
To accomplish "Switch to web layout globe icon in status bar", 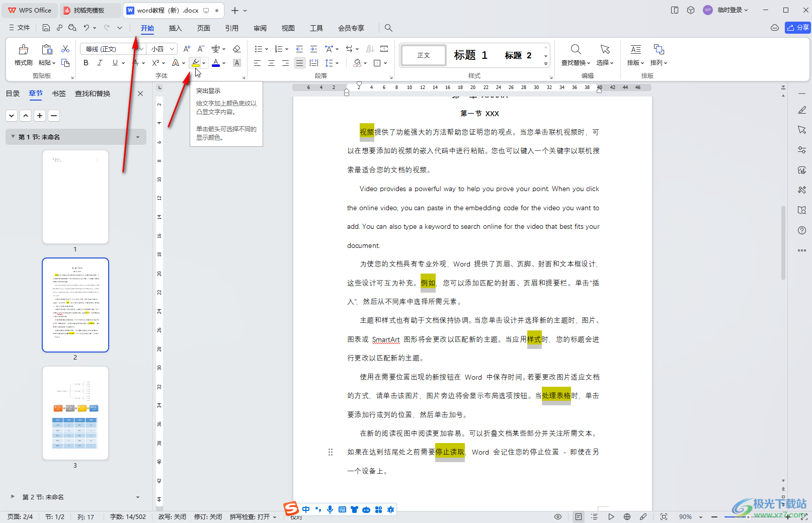I will [627, 516].
